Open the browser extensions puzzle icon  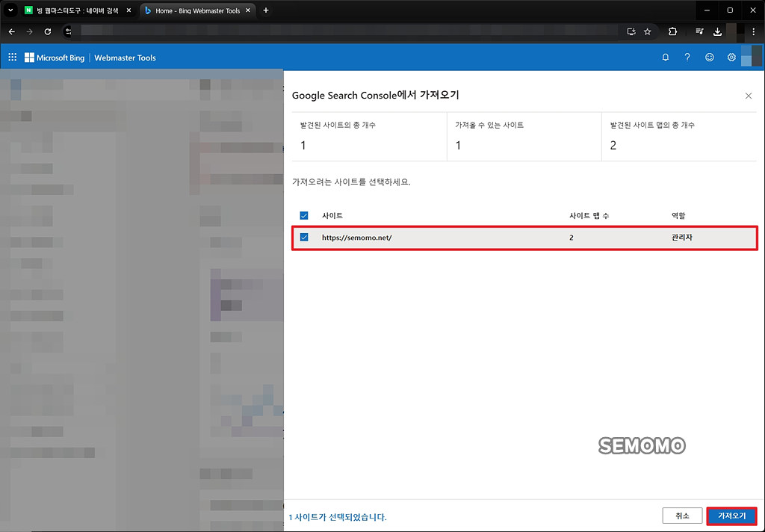(673, 31)
